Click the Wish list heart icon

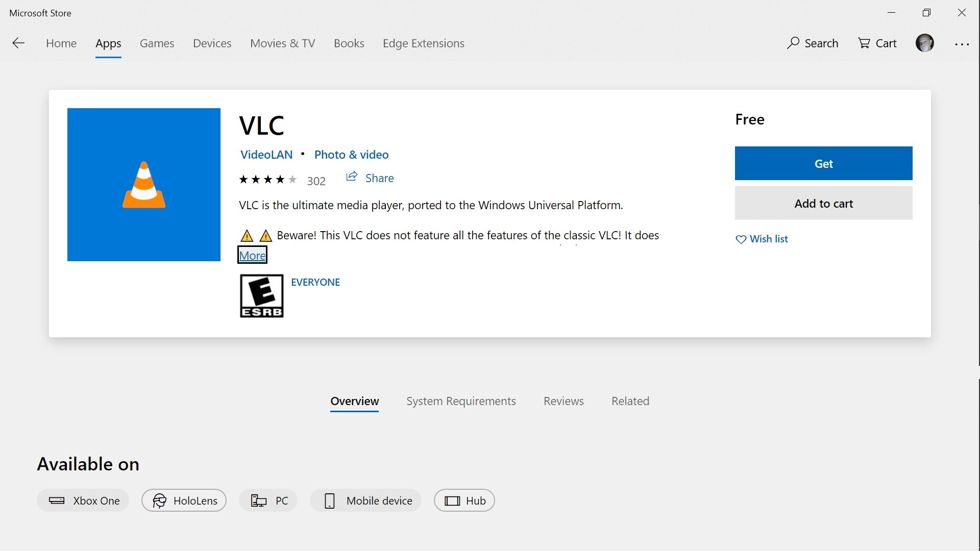[x=741, y=239]
